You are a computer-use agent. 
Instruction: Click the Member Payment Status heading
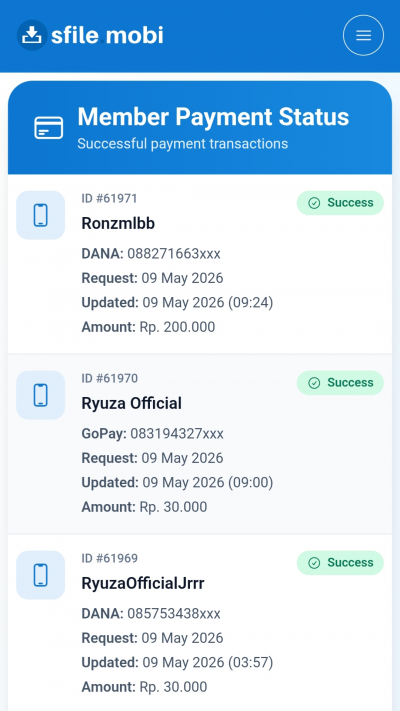point(213,117)
